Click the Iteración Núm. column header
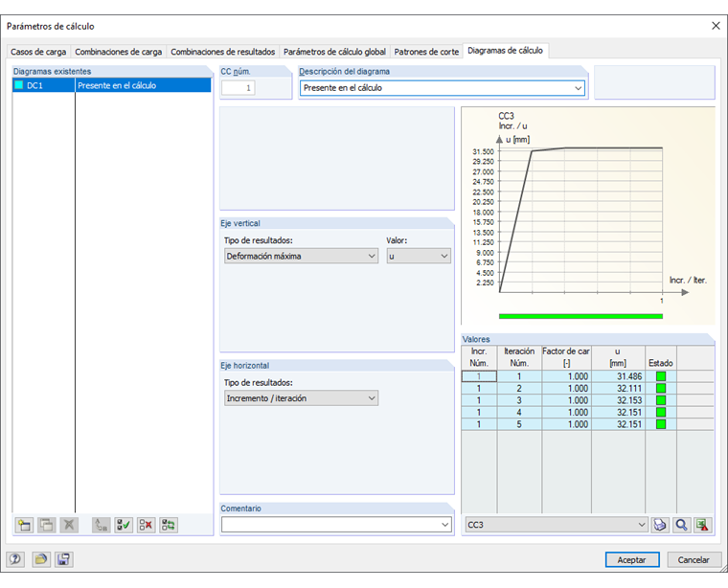 (x=519, y=357)
